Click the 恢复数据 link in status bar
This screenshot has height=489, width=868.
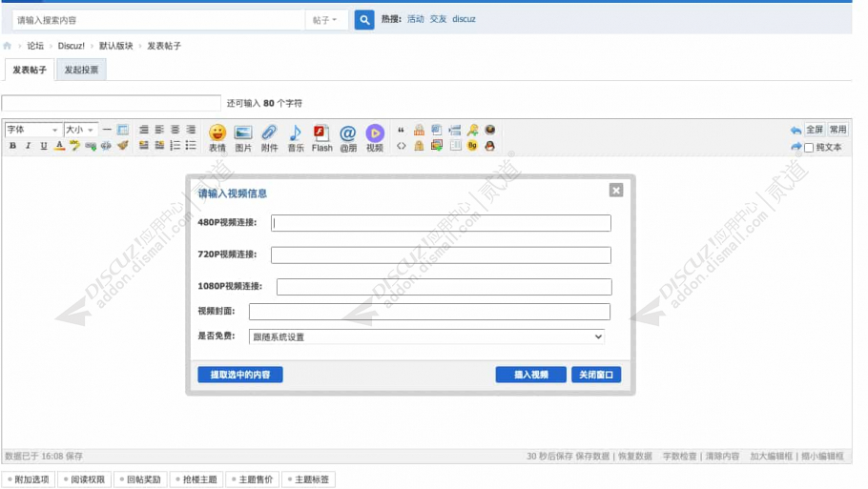[635, 457]
